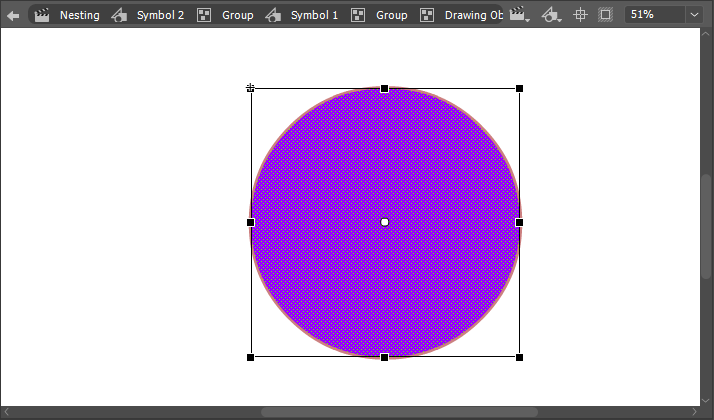Image resolution: width=714 pixels, height=420 pixels.
Task: Click the Nesting scene clapperboard icon
Action: pos(42,15)
